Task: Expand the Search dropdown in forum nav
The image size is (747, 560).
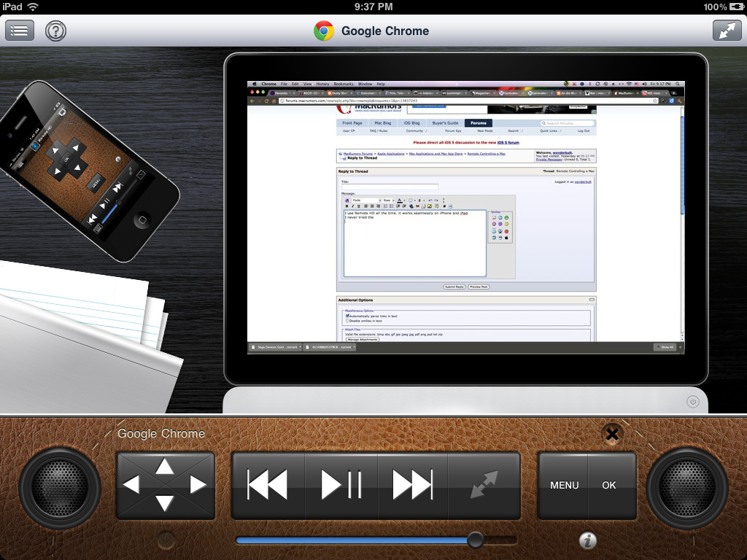Action: click(516, 131)
